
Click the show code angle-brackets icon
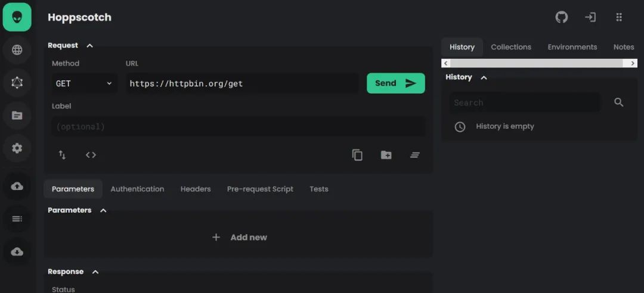(91, 155)
